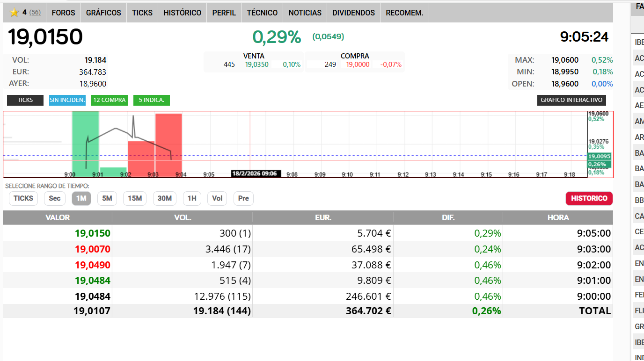
Task: Open the DIVIDENDOS tab
Action: (x=353, y=13)
